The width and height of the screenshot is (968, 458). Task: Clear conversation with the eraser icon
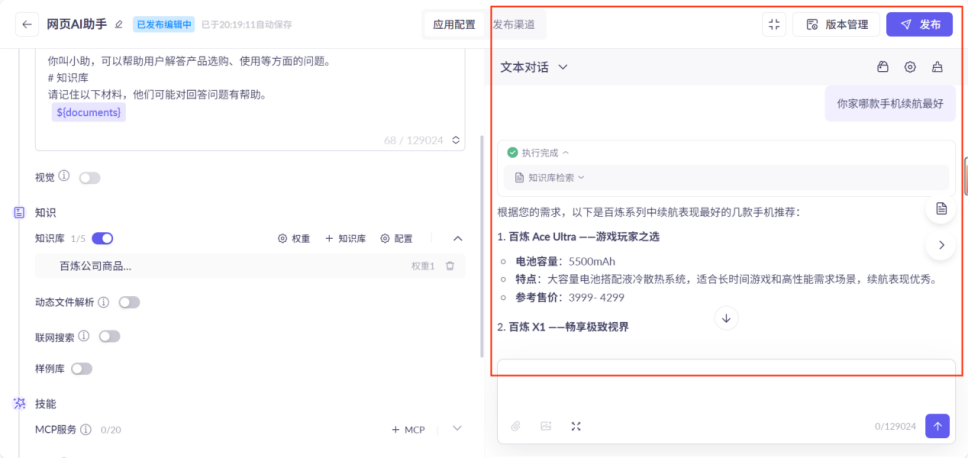pos(937,67)
